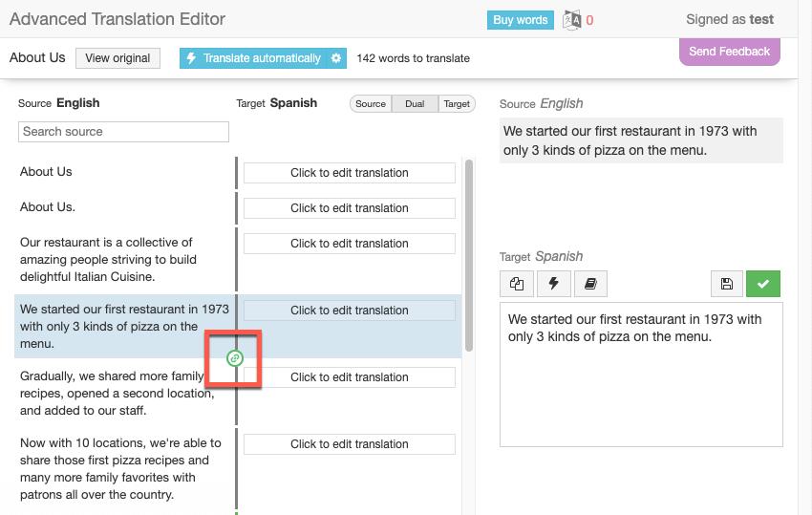The image size is (812, 515).
Task: Click the sentence list vertical scrollbar
Action: click(468, 255)
